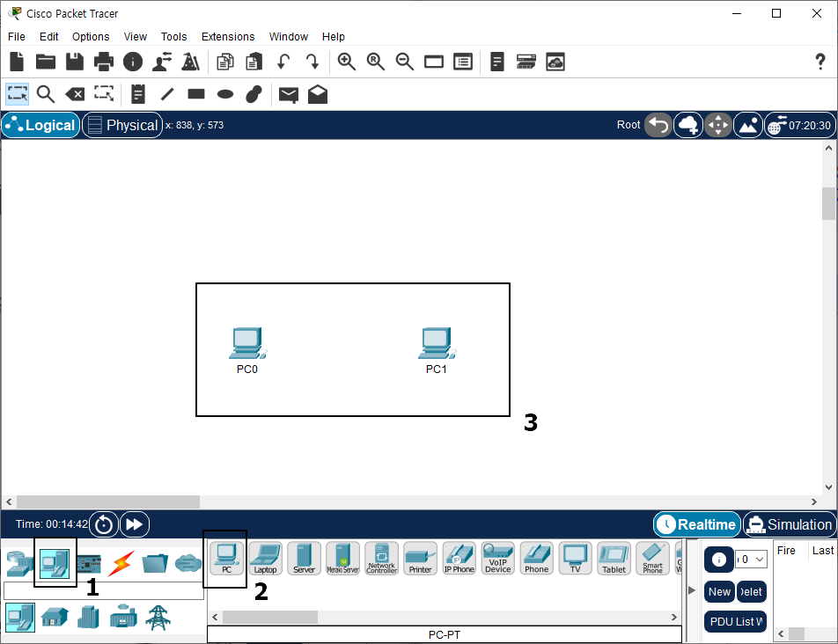Image resolution: width=838 pixels, height=644 pixels.
Task: Print the workspace with printer icon
Action: [x=104, y=62]
